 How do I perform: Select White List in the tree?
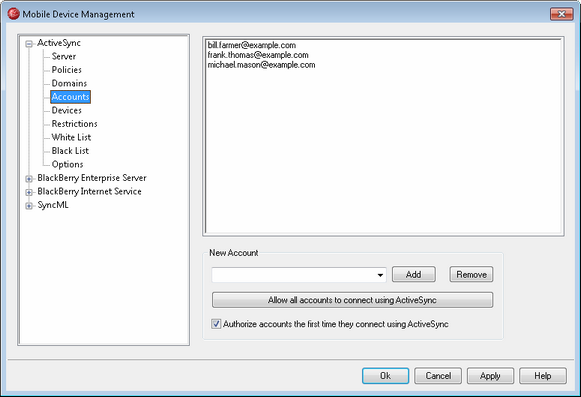click(71, 137)
